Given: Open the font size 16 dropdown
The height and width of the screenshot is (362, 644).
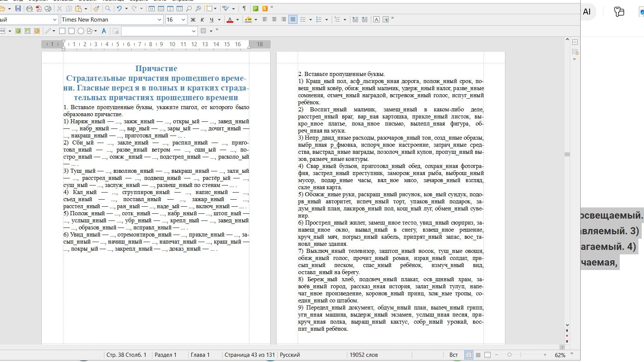Looking at the screenshot, I should (x=183, y=19).
